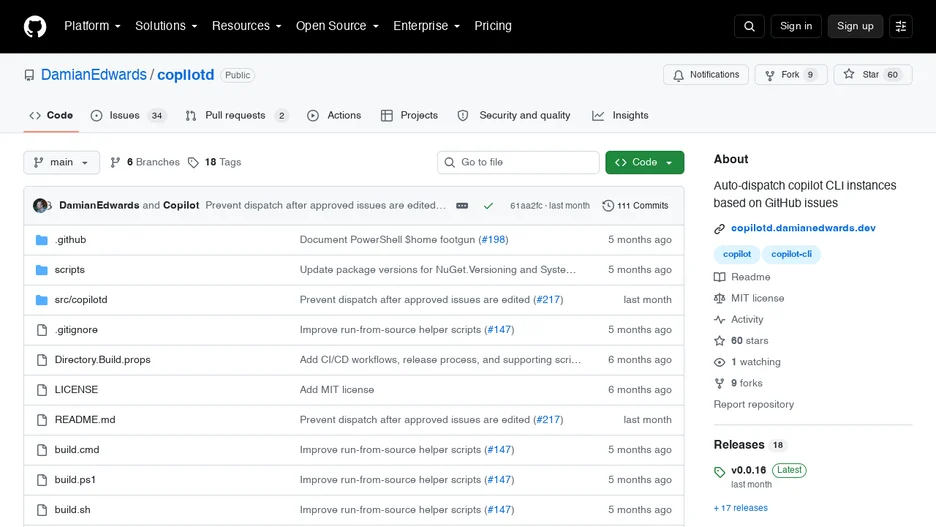The width and height of the screenshot is (936, 527).
Task: Open the + 17 releases link
Action: [x=741, y=508]
